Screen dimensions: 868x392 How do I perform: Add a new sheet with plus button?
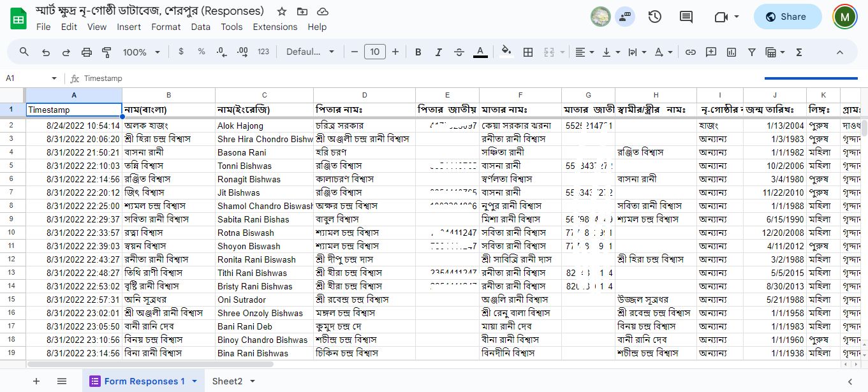point(36,381)
